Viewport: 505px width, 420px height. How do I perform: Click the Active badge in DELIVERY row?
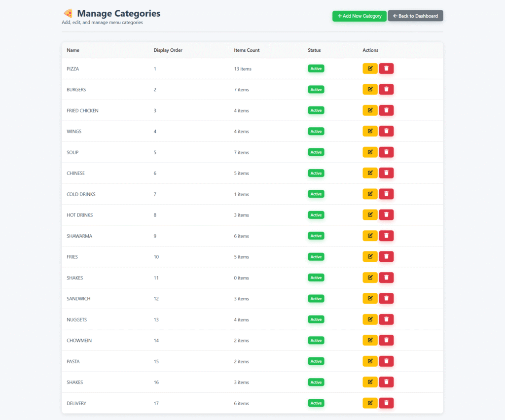click(x=316, y=403)
